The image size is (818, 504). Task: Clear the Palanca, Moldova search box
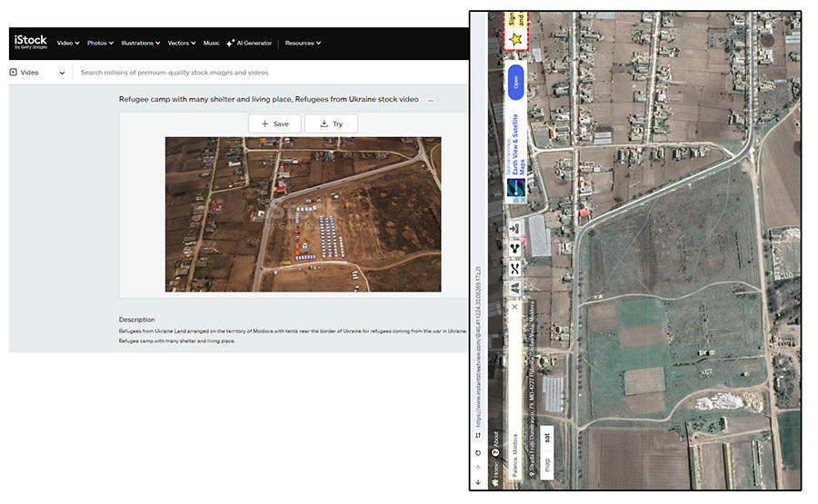[x=515, y=307]
